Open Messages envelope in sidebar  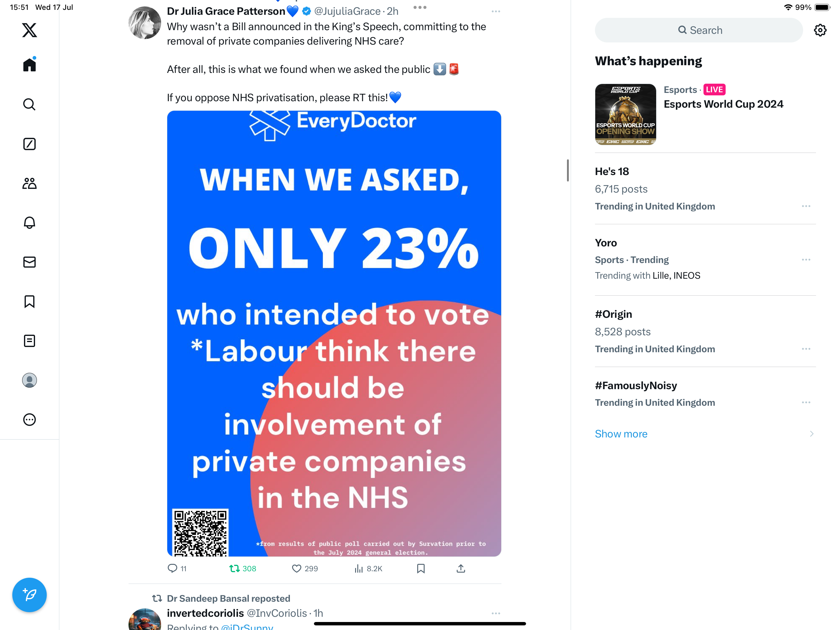(29, 262)
